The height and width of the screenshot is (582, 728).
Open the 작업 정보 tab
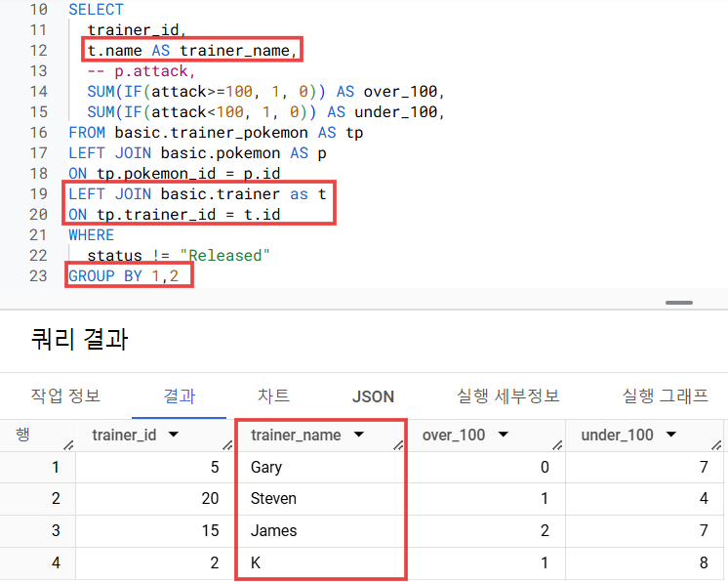65,396
